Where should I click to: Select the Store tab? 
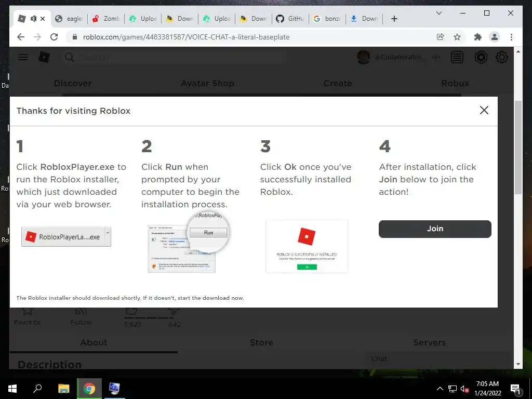pos(261,342)
